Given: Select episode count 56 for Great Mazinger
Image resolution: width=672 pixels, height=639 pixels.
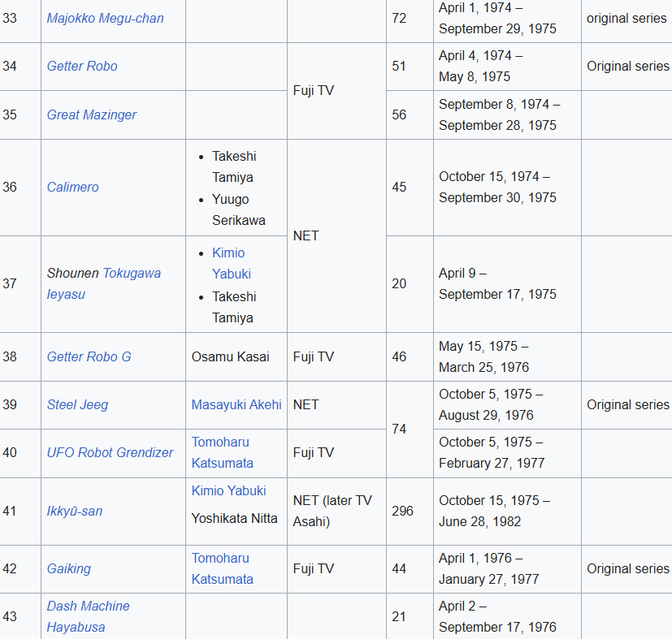Looking at the screenshot, I should click(x=399, y=114).
